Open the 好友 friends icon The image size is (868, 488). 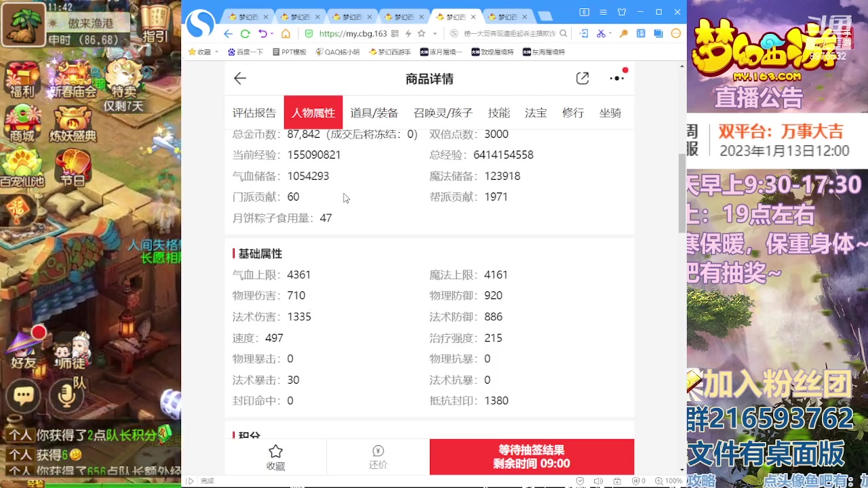[23, 350]
